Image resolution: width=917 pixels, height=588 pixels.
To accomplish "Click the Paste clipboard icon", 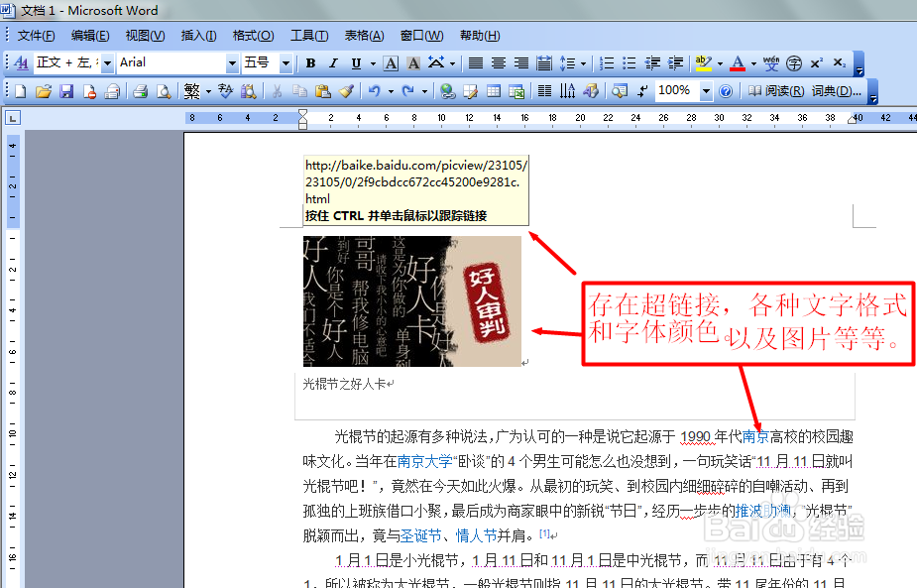I will click(323, 91).
